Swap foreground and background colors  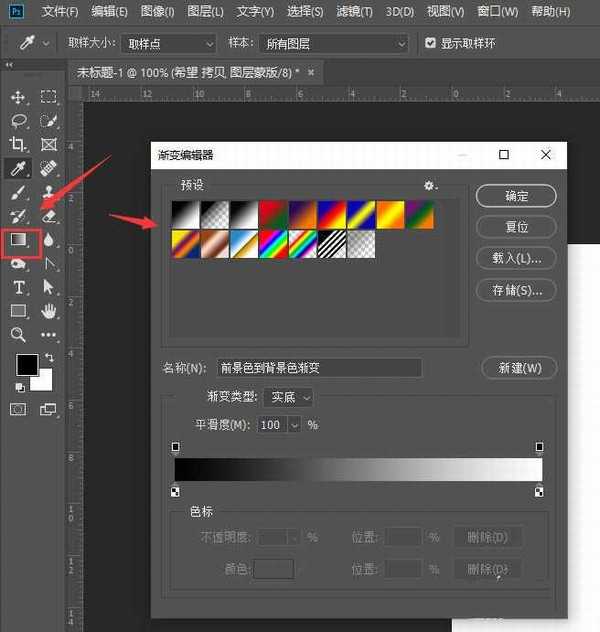click(47, 357)
